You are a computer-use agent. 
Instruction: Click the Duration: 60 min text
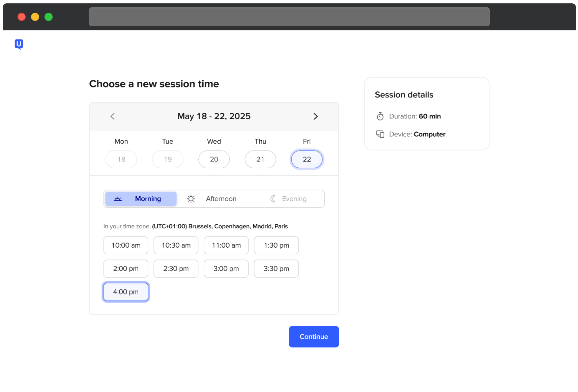tap(415, 116)
